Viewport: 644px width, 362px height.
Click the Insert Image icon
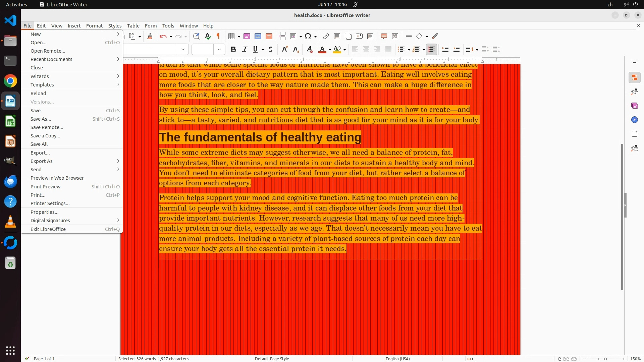(x=247, y=36)
